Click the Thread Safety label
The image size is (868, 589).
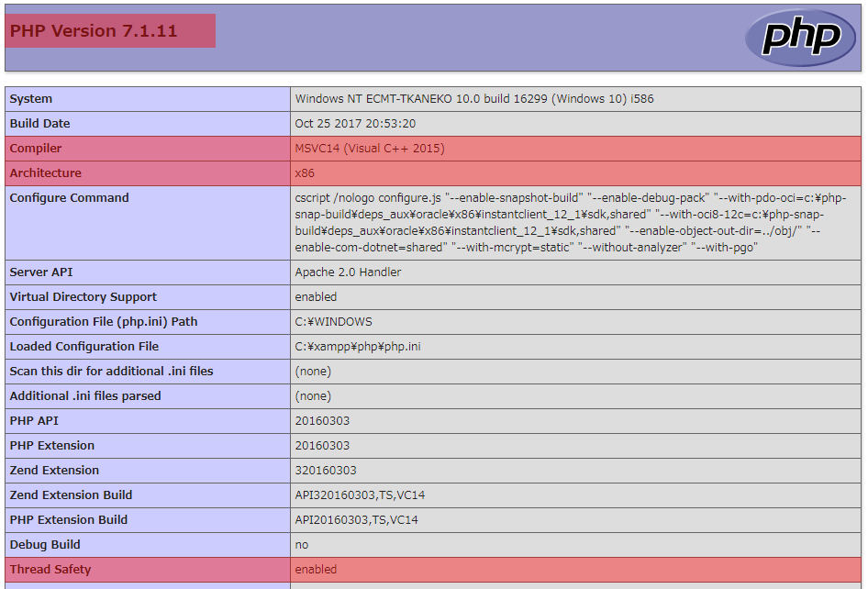[50, 570]
